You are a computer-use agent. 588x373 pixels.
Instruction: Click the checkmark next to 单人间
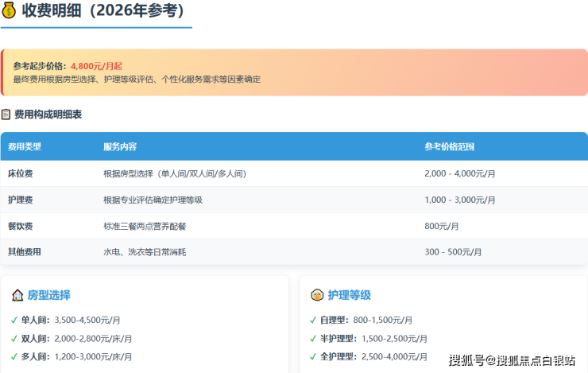14,320
